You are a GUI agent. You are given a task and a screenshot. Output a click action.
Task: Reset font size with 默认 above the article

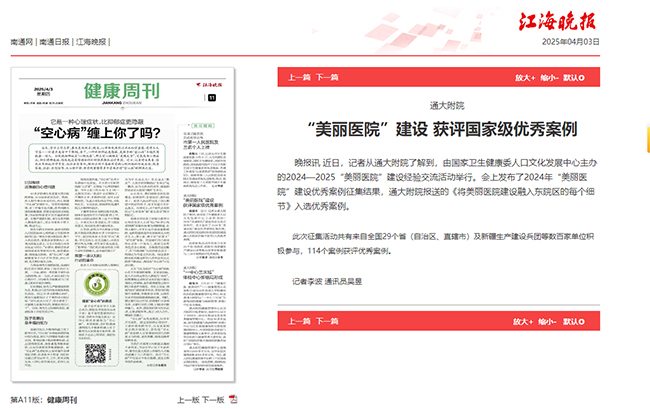coord(574,76)
